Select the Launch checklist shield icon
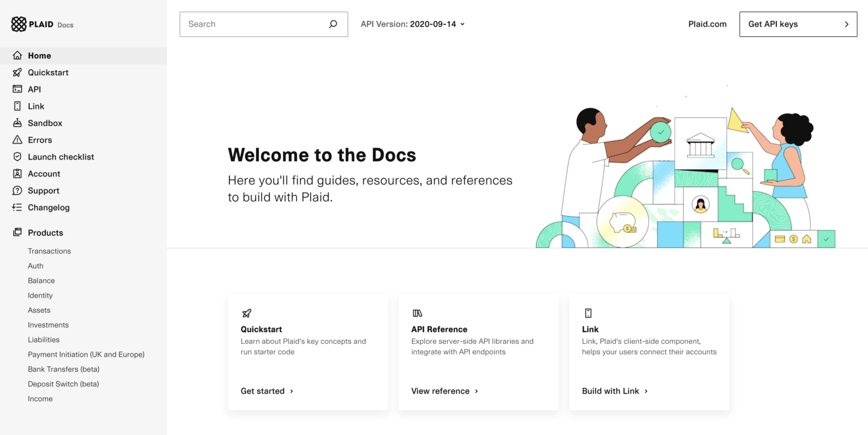 (17, 157)
